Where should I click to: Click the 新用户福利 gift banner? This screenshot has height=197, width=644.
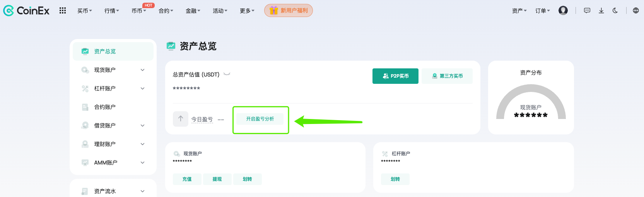pyautogui.click(x=289, y=11)
